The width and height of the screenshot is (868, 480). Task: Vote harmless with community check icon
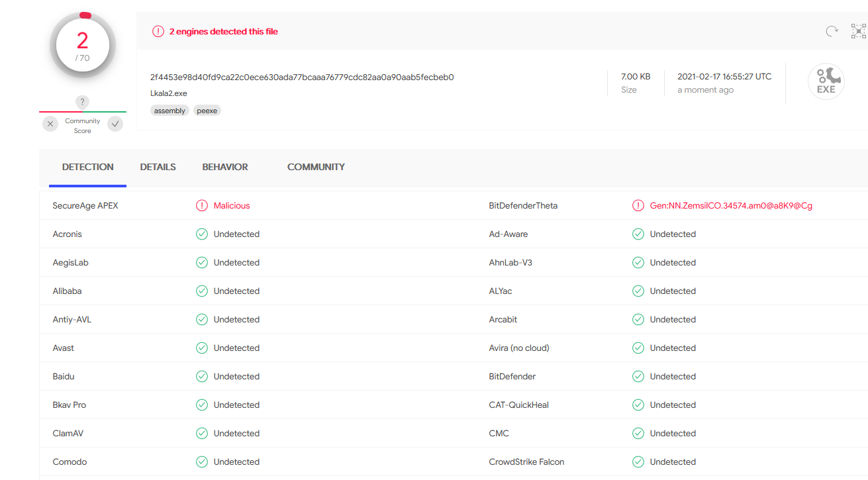coord(115,124)
